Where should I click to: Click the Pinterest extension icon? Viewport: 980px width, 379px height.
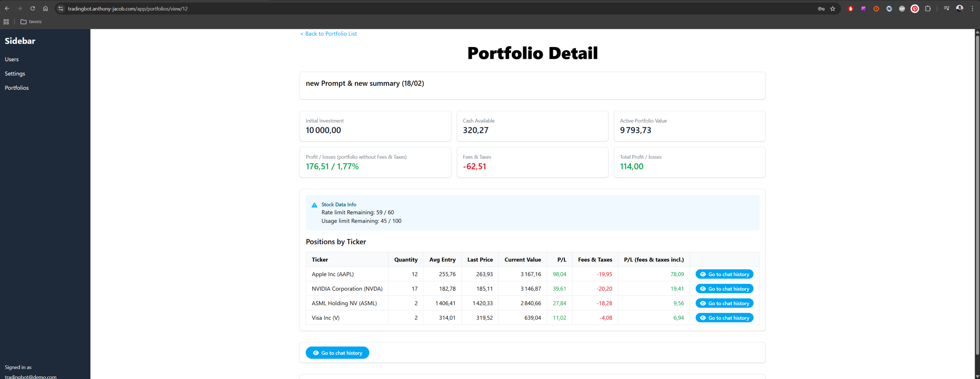(x=915, y=9)
